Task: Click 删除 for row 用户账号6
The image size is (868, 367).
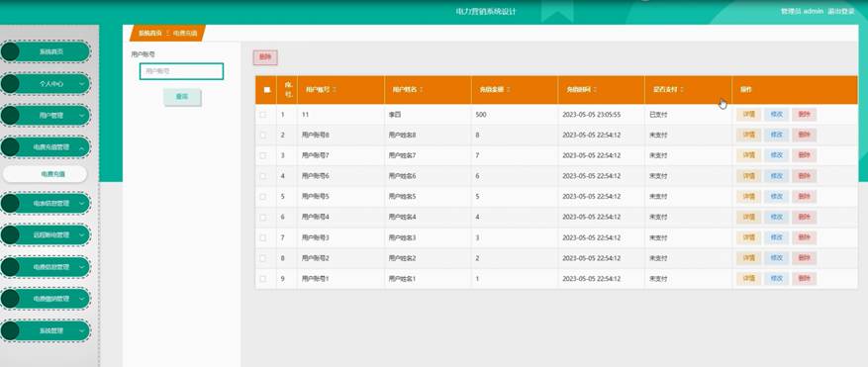Action: pyautogui.click(x=805, y=176)
